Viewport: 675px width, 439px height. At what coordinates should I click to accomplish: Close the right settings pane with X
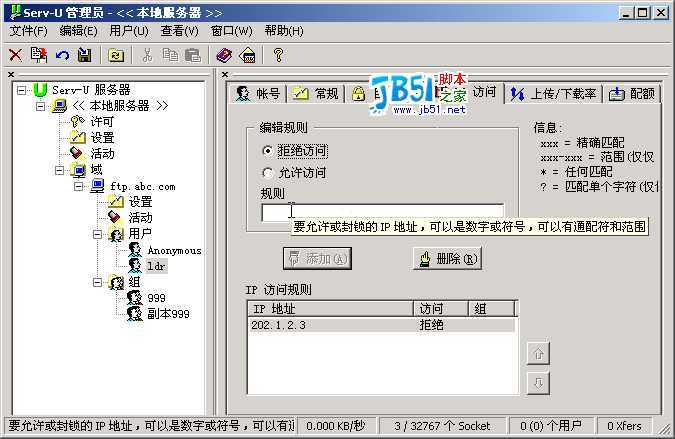coord(225,74)
